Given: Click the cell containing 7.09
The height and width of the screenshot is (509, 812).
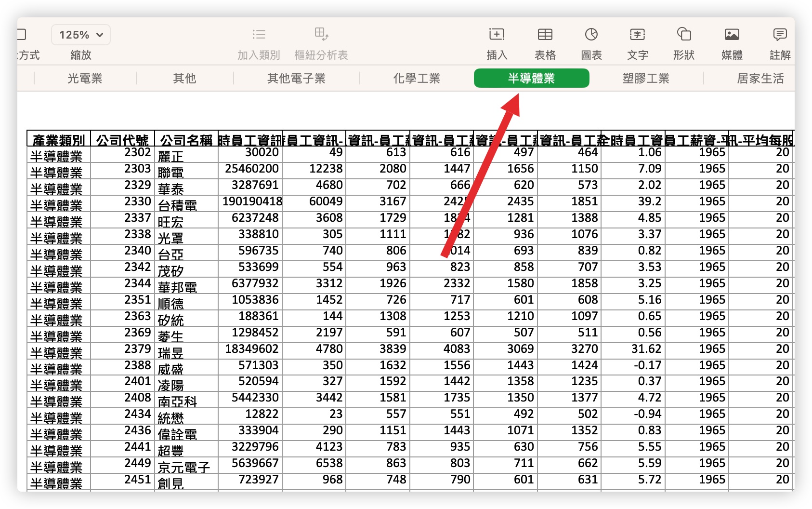Looking at the screenshot, I should [633, 171].
